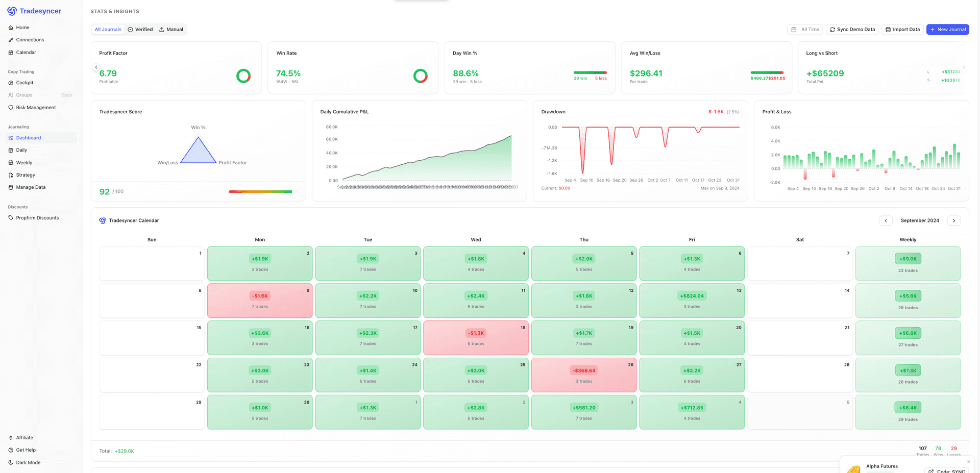
Task: Go to next month in Tradesyncer Calendar
Action: pos(954,220)
